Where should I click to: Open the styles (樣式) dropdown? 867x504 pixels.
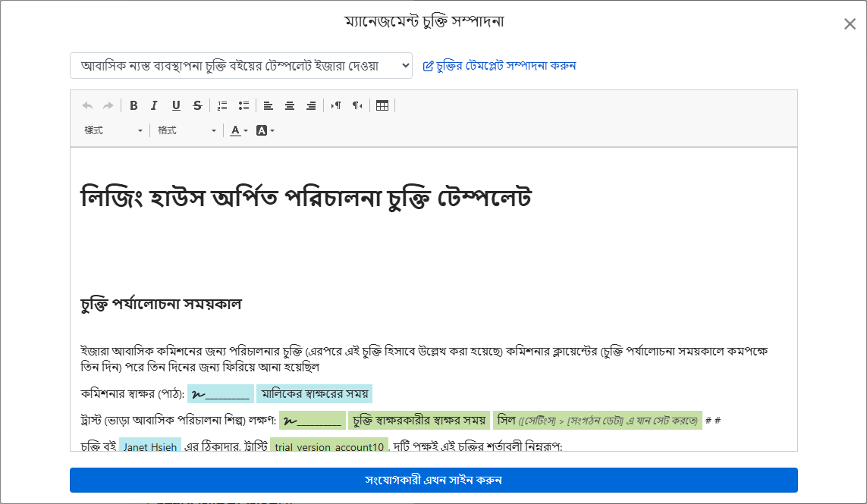113,130
